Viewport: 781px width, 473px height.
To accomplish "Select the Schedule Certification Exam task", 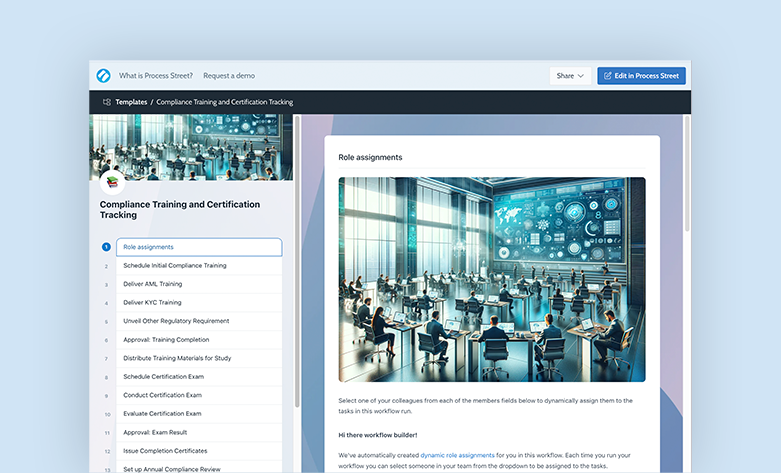I will coord(199,376).
